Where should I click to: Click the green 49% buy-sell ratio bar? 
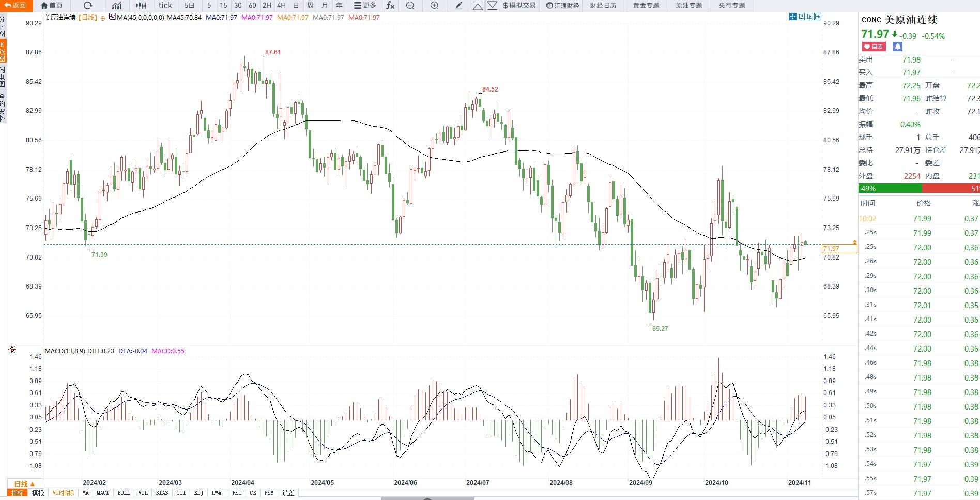pyautogui.click(x=890, y=189)
